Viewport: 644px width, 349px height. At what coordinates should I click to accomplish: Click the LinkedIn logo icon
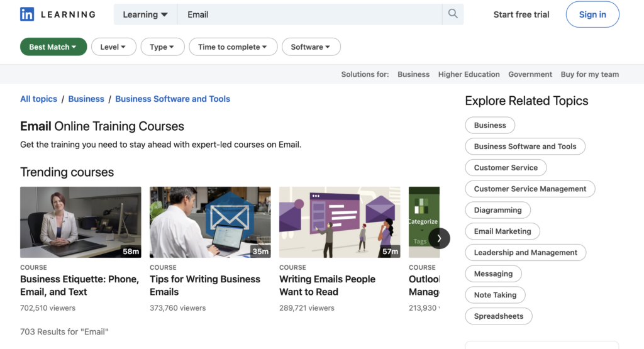27,14
